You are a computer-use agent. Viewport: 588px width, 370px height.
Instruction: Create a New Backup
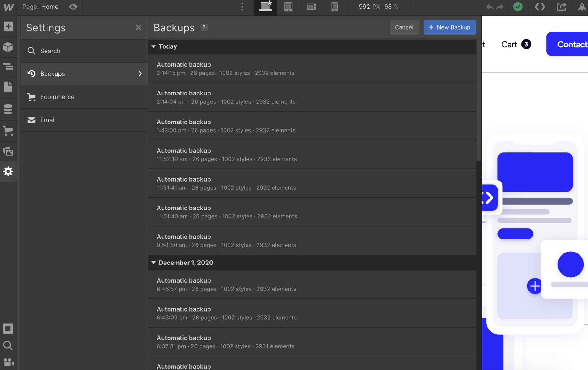450,27
